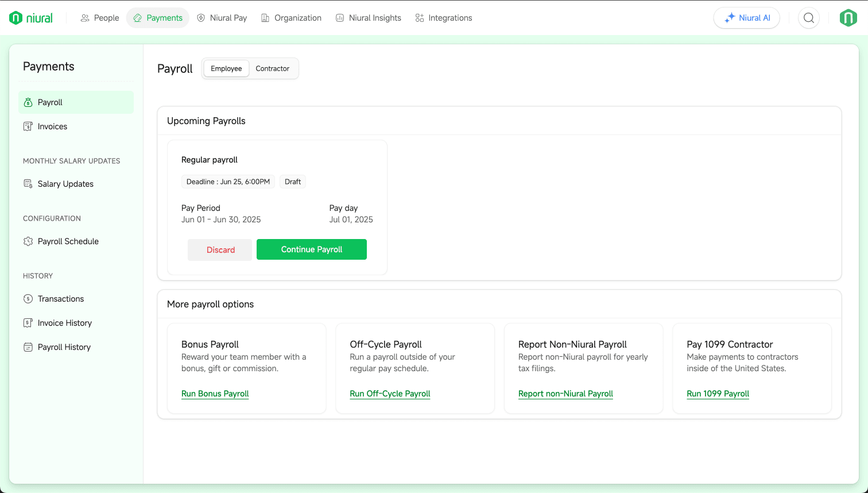Go to Niural Pay section
Image resolution: width=868 pixels, height=493 pixels.
point(228,18)
